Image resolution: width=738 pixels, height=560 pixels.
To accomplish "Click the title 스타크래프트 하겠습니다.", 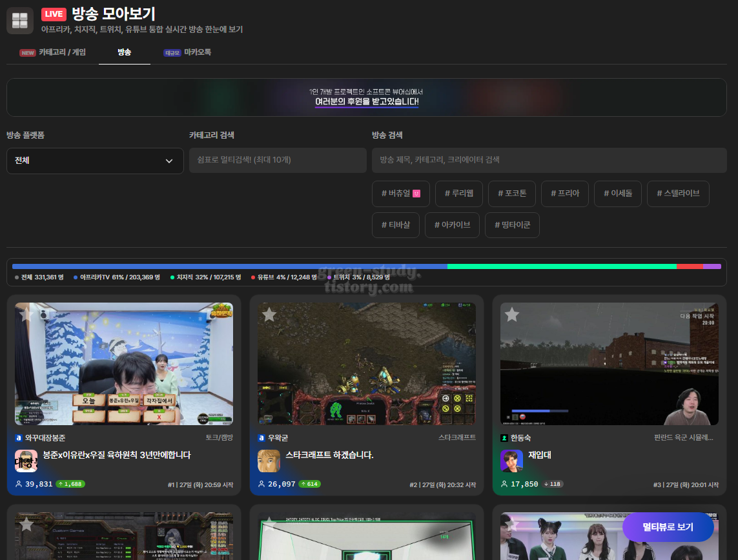I will 329,455.
